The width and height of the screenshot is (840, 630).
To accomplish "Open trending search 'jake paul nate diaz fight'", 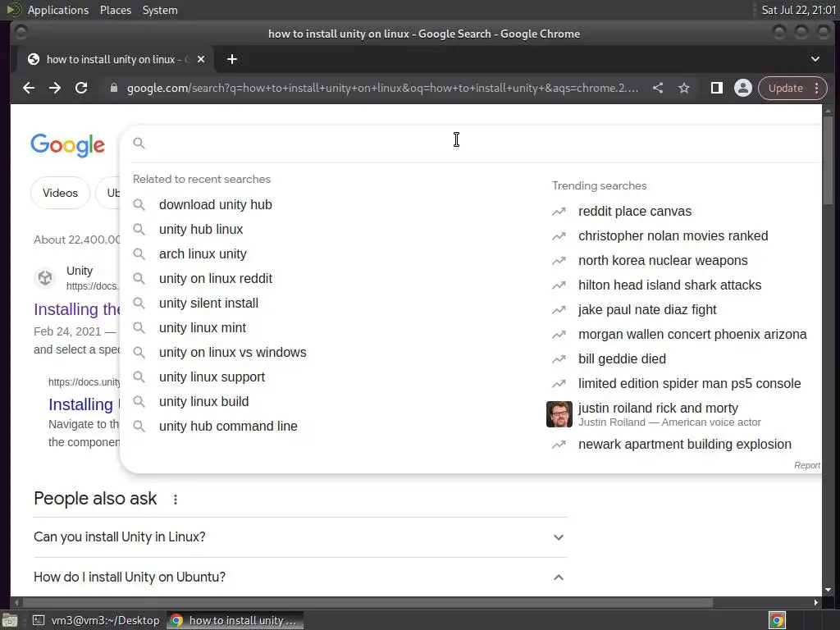I will (647, 309).
